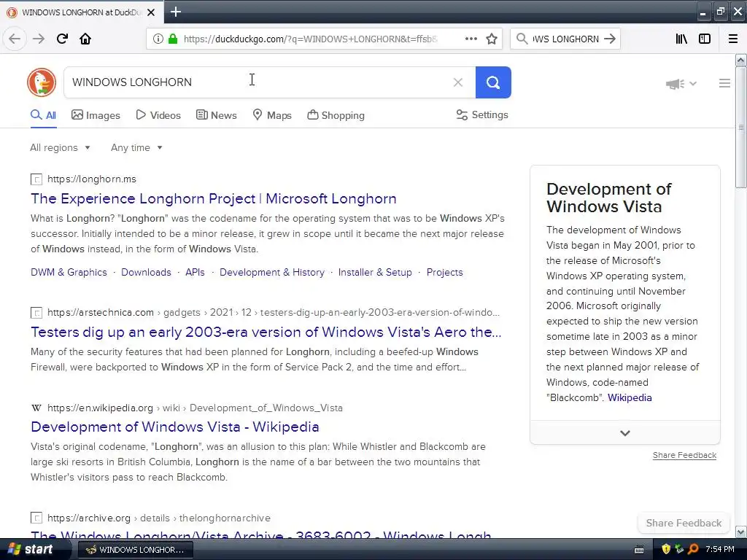Submit Firefox search bar with arrow
Viewport: 747px width, 560px height.
click(x=609, y=39)
